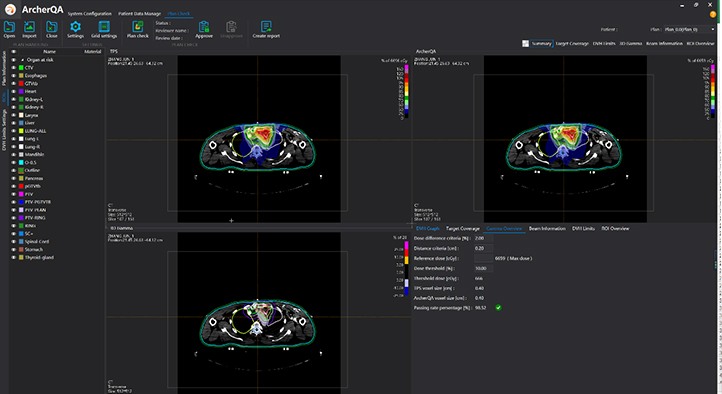The image size is (722, 394).
Task: Select the PTV-RING row
Action: coord(56,218)
